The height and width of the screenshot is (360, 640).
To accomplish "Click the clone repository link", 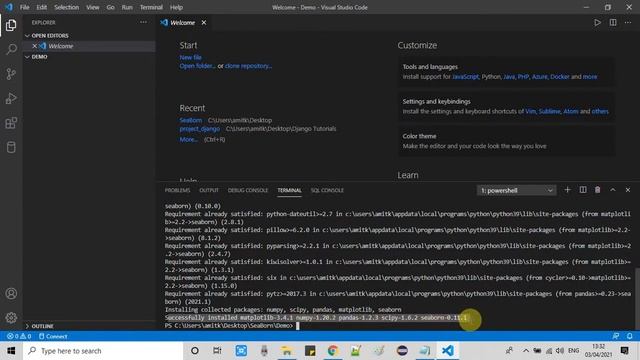I will point(248,66).
